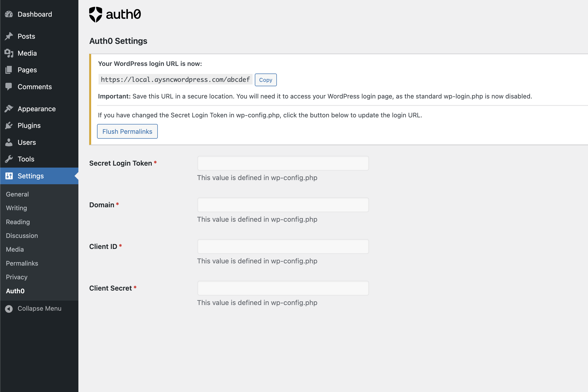Copy the WordPress login URL
The image size is (588, 392).
[x=266, y=80]
